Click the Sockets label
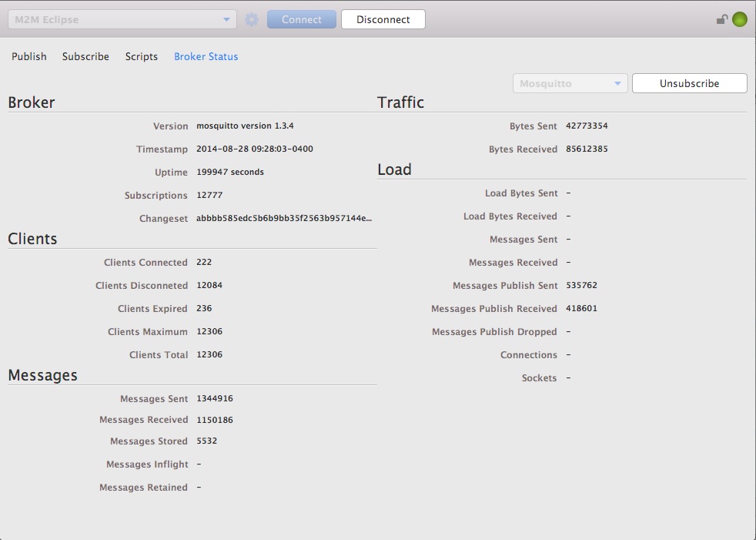The height and width of the screenshot is (540, 756). (539, 378)
